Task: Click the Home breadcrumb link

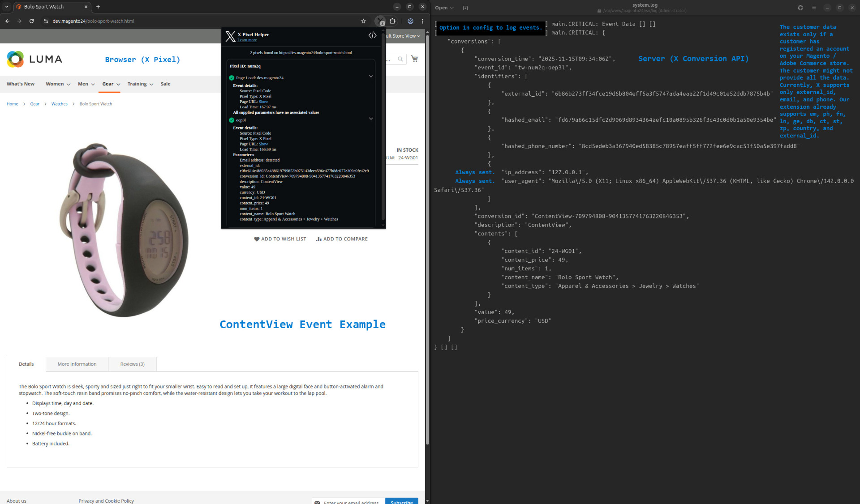Action: pyautogui.click(x=12, y=104)
